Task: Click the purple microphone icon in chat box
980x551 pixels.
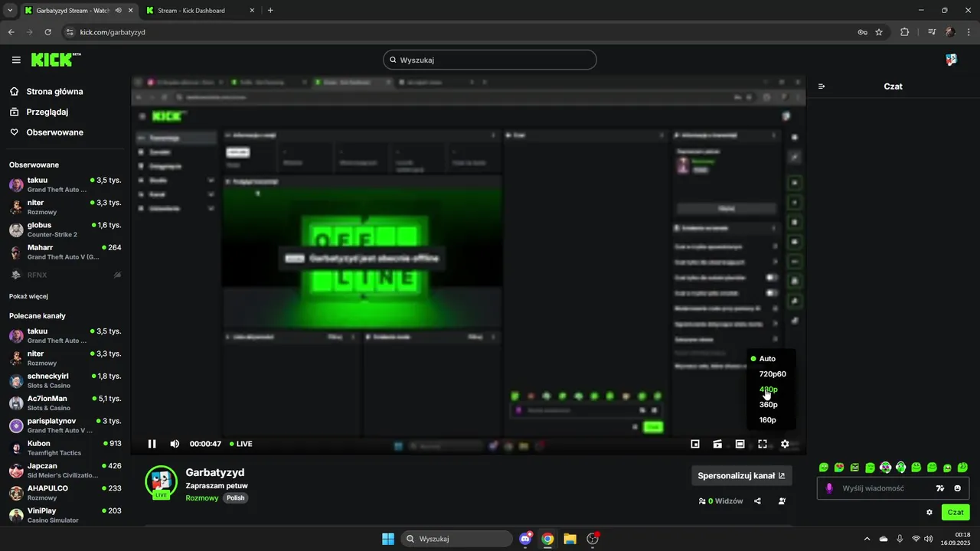Action: click(x=829, y=488)
